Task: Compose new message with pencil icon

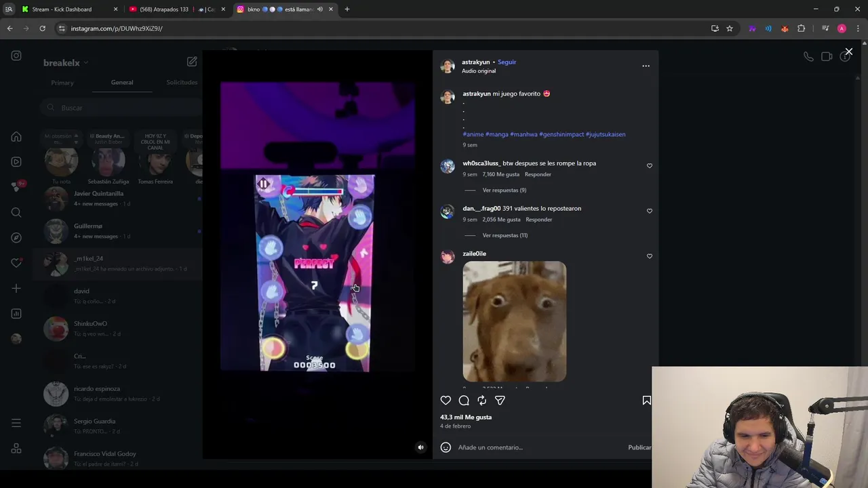Action: [x=192, y=62]
